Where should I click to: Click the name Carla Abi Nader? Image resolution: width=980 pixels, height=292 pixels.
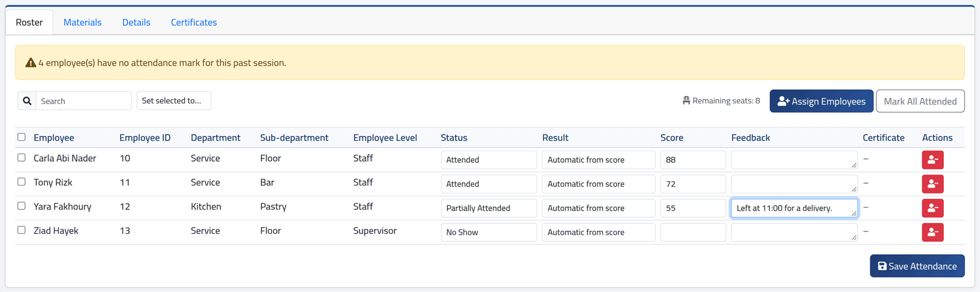65,158
